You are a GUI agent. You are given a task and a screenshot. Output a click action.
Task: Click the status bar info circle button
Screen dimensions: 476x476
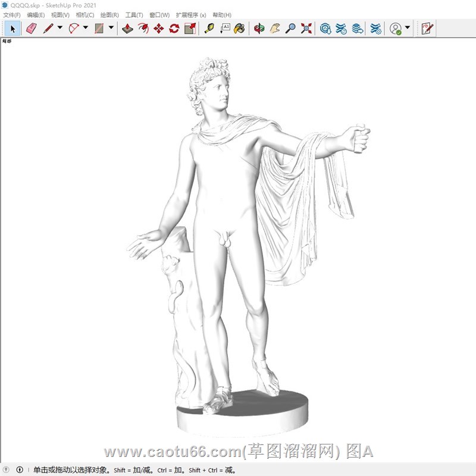pyautogui.click(x=20, y=470)
